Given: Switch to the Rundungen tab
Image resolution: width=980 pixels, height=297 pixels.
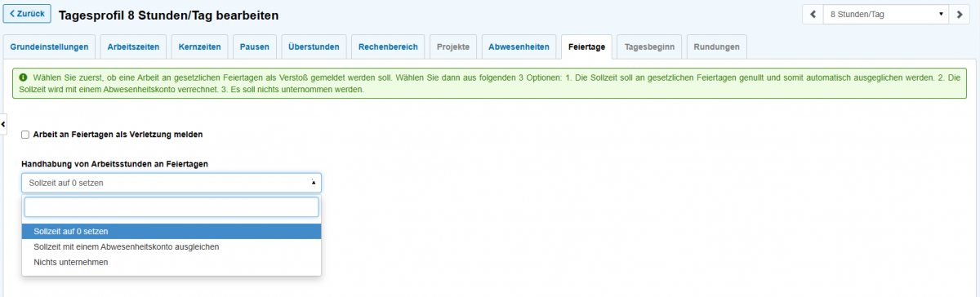Looking at the screenshot, I should point(716,47).
